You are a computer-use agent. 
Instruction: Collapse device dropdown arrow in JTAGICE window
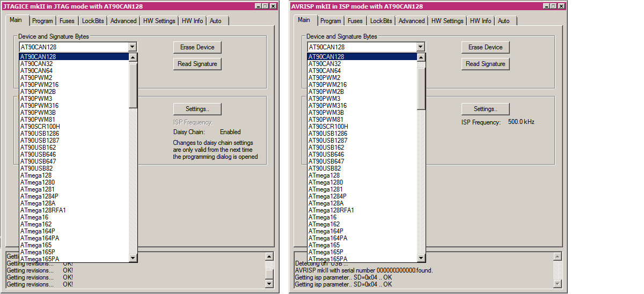[133, 47]
